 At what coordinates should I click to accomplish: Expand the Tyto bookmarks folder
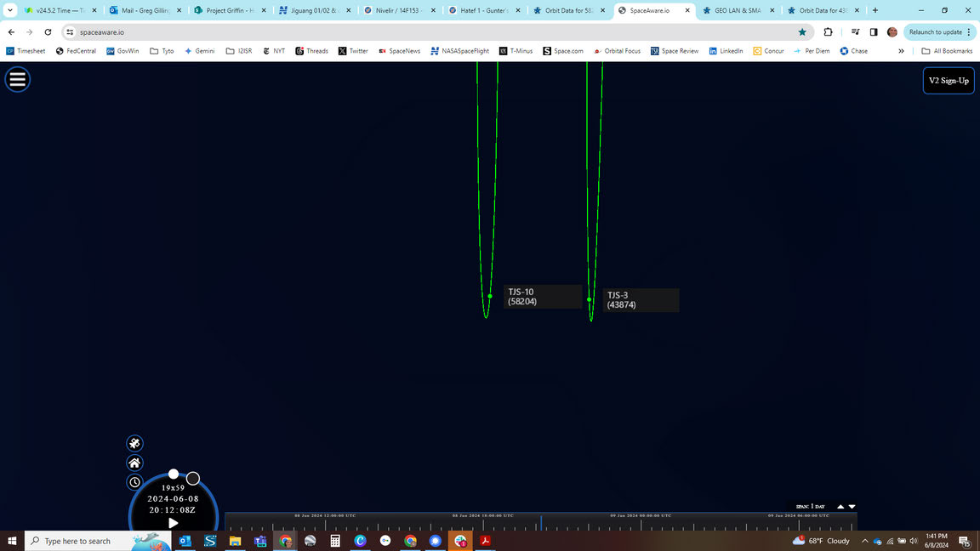(x=162, y=51)
